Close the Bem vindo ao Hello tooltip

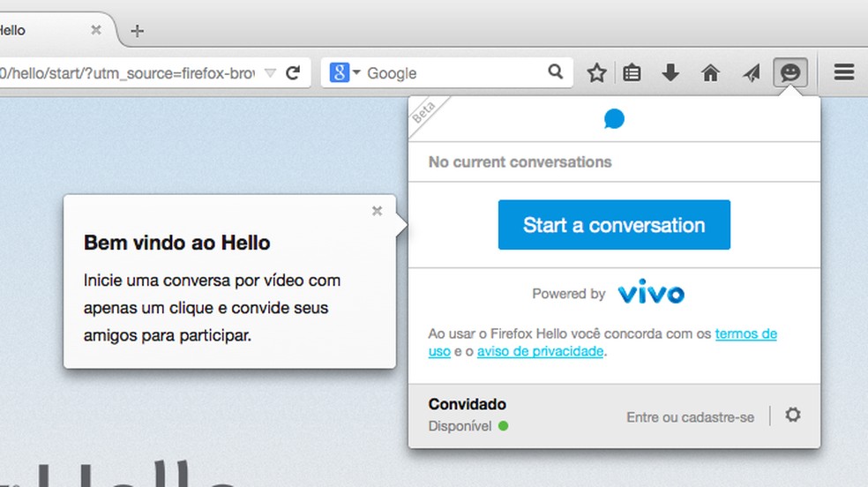pyautogui.click(x=377, y=211)
